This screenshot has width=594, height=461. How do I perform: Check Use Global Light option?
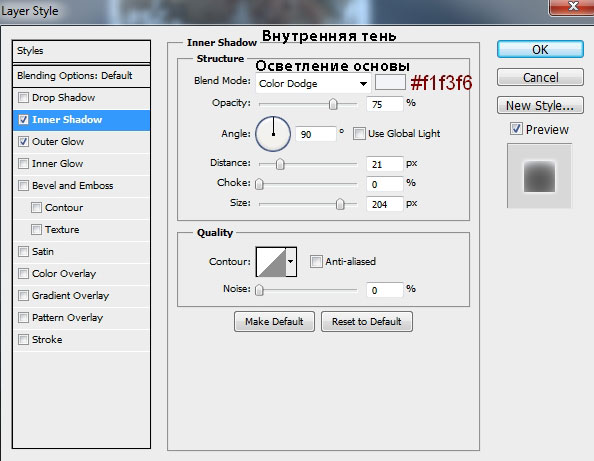pyautogui.click(x=359, y=133)
